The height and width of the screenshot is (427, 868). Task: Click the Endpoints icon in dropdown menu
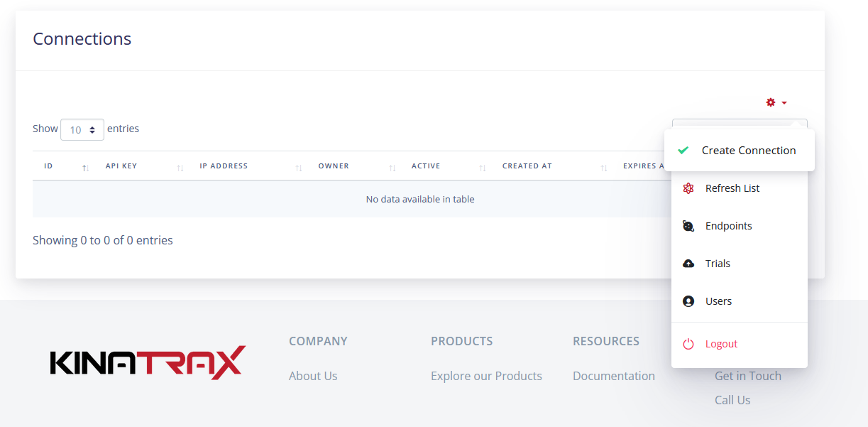click(x=688, y=226)
